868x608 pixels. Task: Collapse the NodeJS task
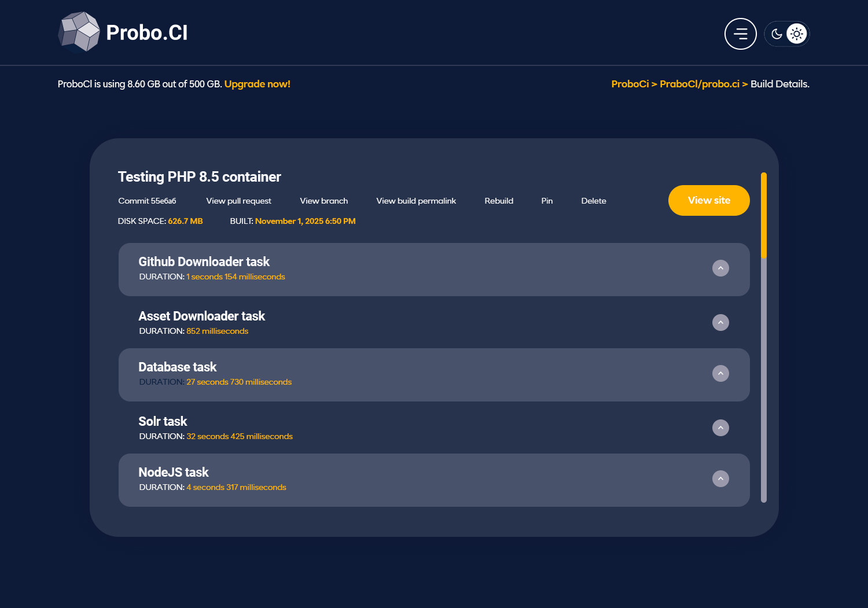pyautogui.click(x=720, y=479)
